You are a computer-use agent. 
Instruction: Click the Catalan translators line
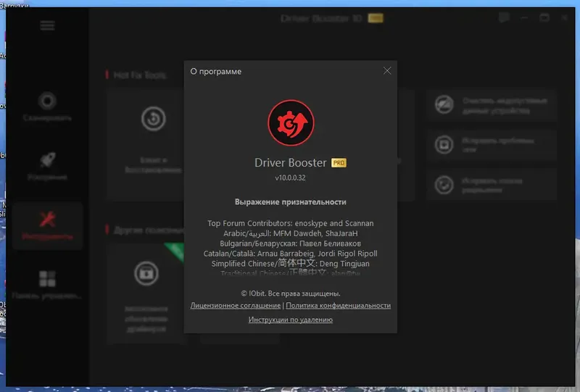[x=291, y=254]
